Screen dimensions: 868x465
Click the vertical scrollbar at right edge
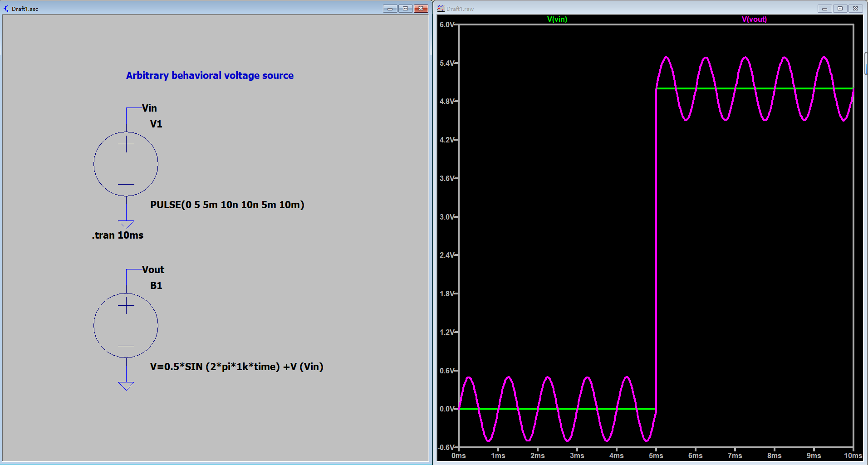pos(866,64)
